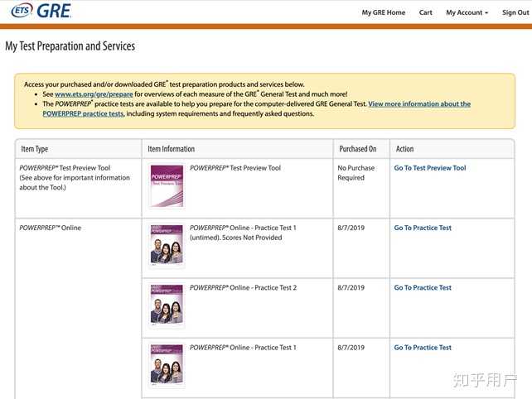Click the Item Type column header

34,149
